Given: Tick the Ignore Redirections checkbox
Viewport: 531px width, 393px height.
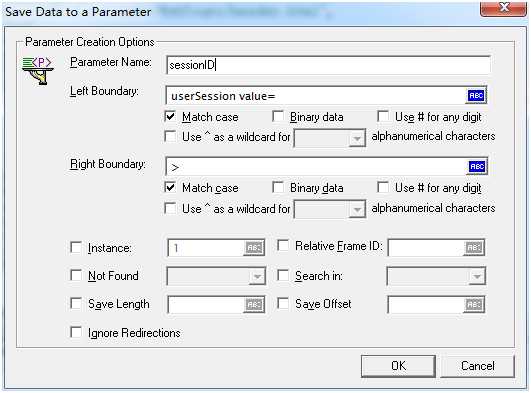Looking at the screenshot, I should click(x=76, y=332).
